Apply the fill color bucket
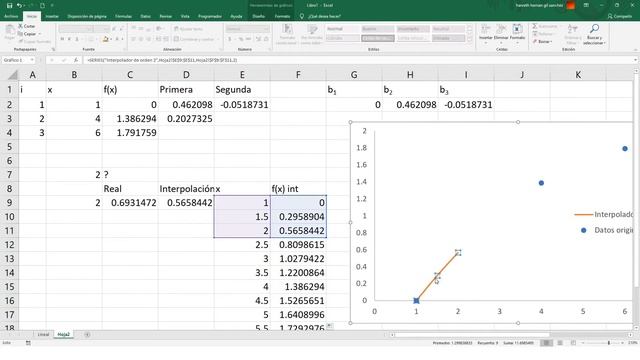The width and height of the screenshot is (640, 360). point(105,39)
